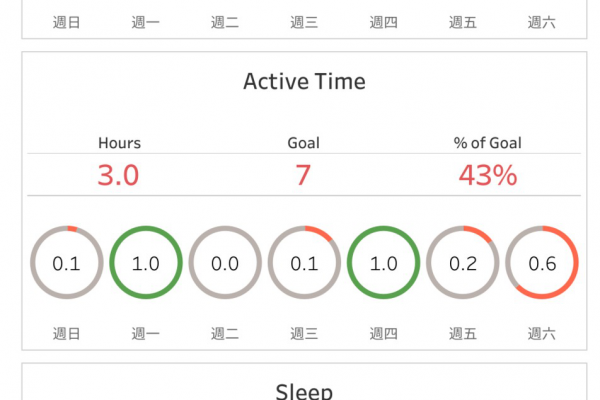Click the Saturday 0.6 orange ring
600x400 pixels.
tap(542, 263)
